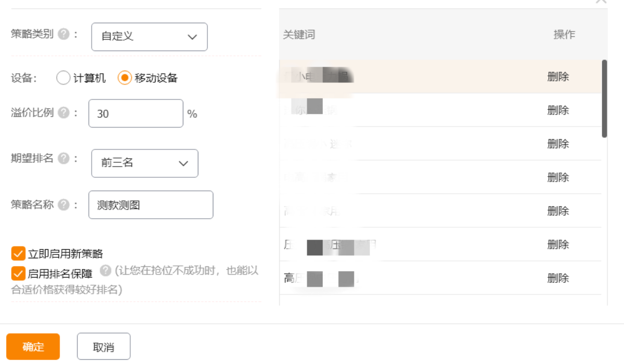
Task: Open the 策略类别 dropdown showing 自定义
Action: (149, 37)
